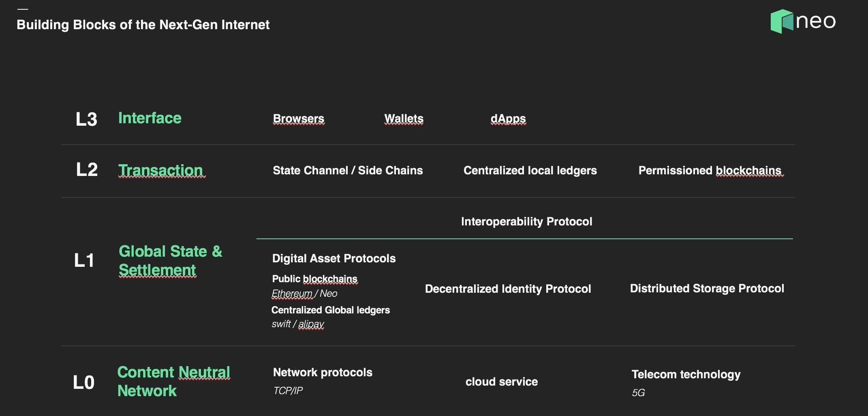Viewport: 868px width, 416px height.
Task: Click the Neo logo icon
Action: [782, 21]
